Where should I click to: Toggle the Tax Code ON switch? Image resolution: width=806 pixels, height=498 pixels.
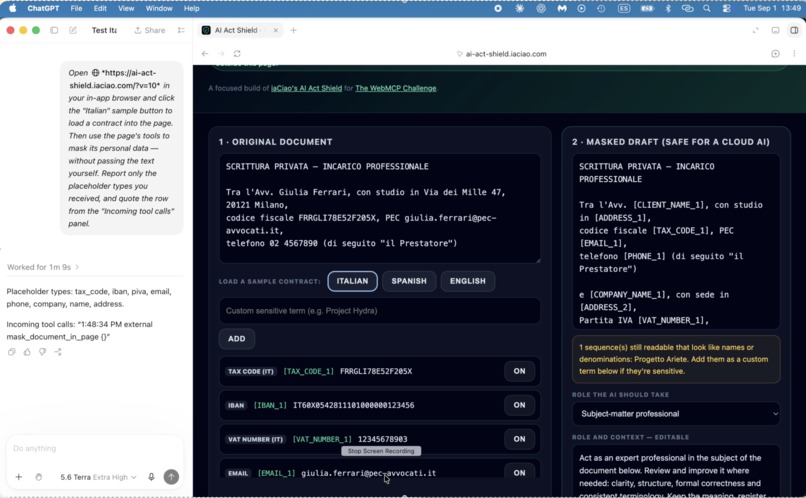(519, 371)
